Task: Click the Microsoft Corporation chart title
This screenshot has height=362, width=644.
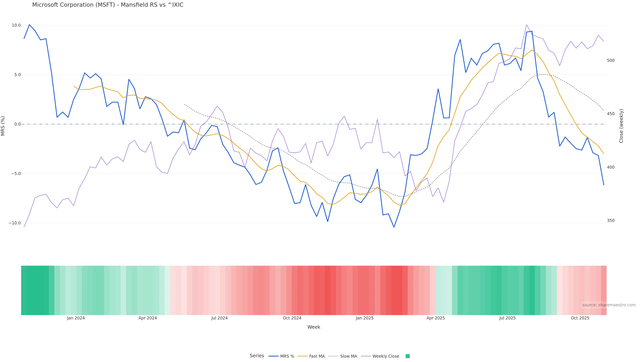Action: (x=108, y=5)
